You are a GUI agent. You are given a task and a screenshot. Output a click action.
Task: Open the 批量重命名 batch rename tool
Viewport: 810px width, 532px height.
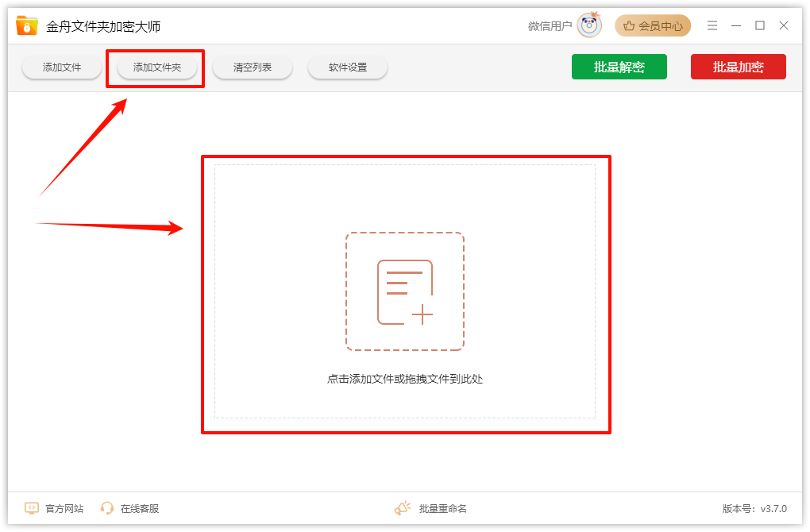(432, 508)
